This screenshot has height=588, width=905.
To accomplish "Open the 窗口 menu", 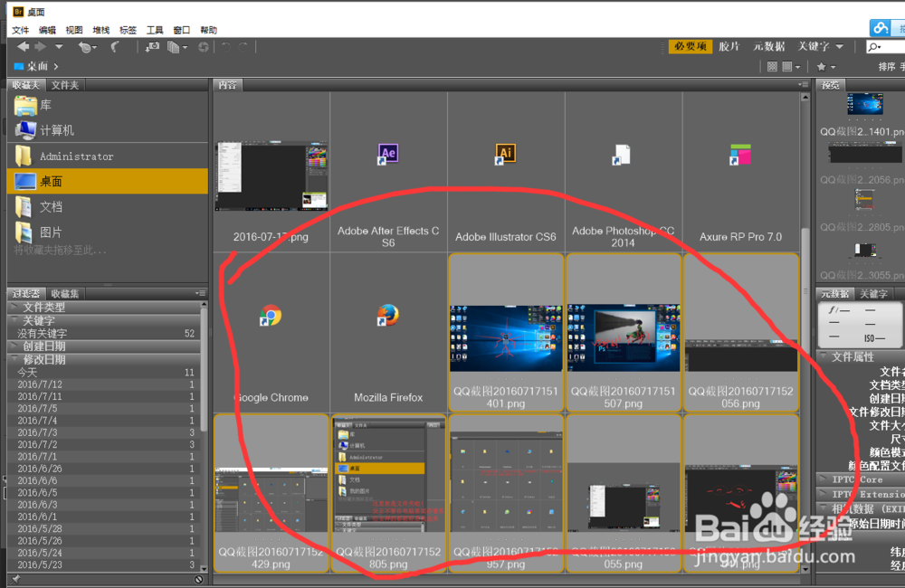I will coord(181,30).
